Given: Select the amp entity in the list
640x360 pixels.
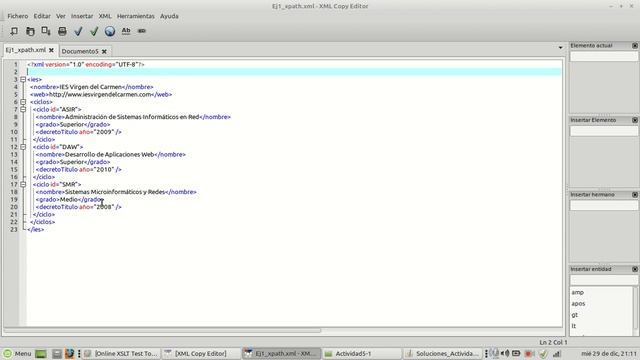Looking at the screenshot, I should tap(578, 293).
